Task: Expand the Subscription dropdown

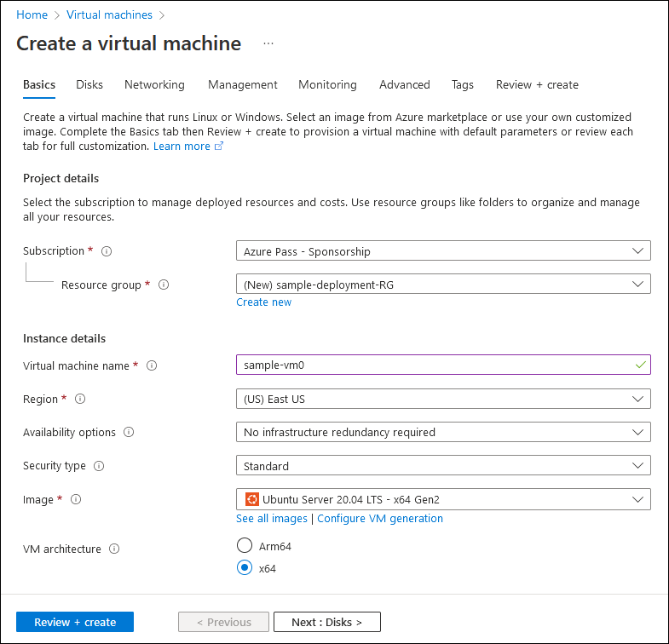Action: click(x=443, y=251)
